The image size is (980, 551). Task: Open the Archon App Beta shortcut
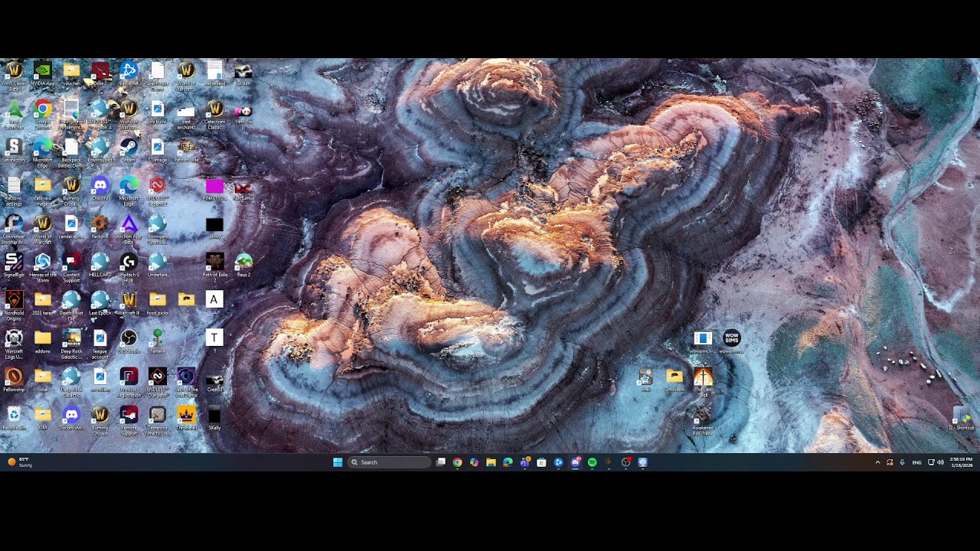[x=129, y=229]
